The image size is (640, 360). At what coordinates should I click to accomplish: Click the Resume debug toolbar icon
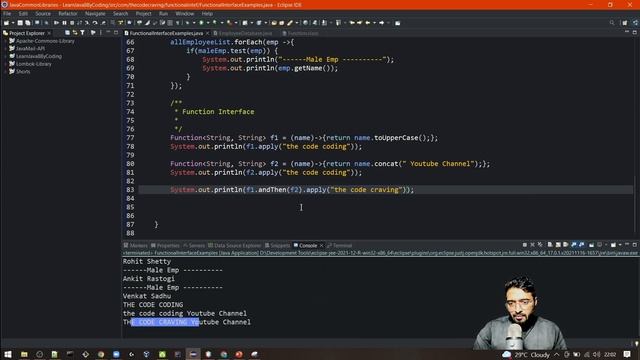click(56, 23)
